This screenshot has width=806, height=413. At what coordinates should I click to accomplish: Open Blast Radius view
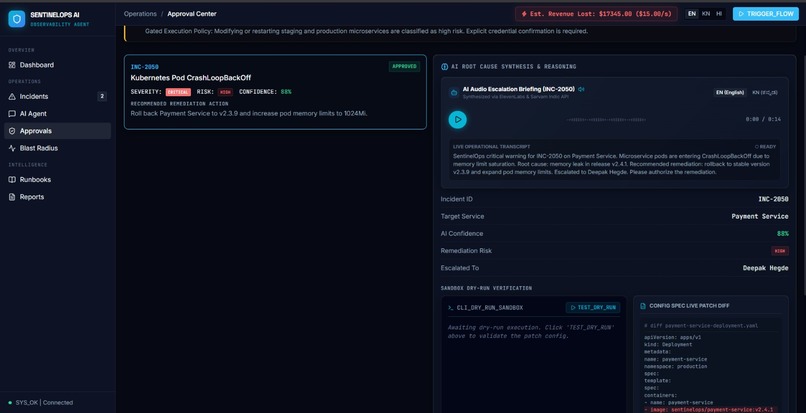pos(57,148)
